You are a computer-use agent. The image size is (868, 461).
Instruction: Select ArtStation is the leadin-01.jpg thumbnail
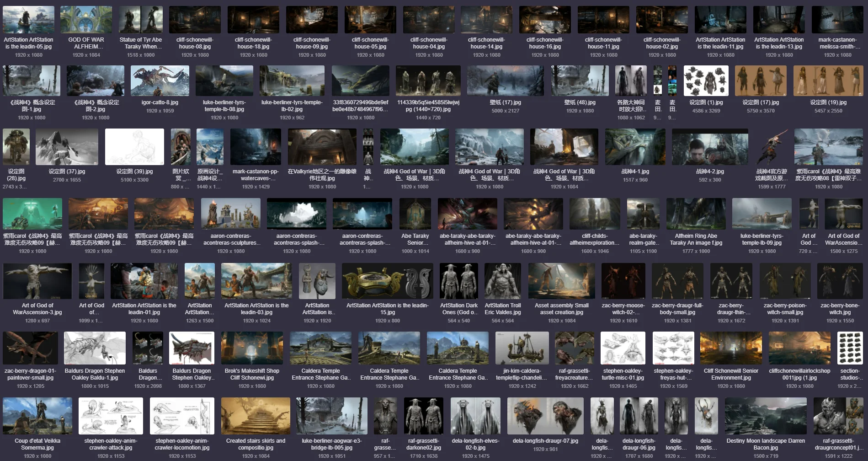pos(144,281)
